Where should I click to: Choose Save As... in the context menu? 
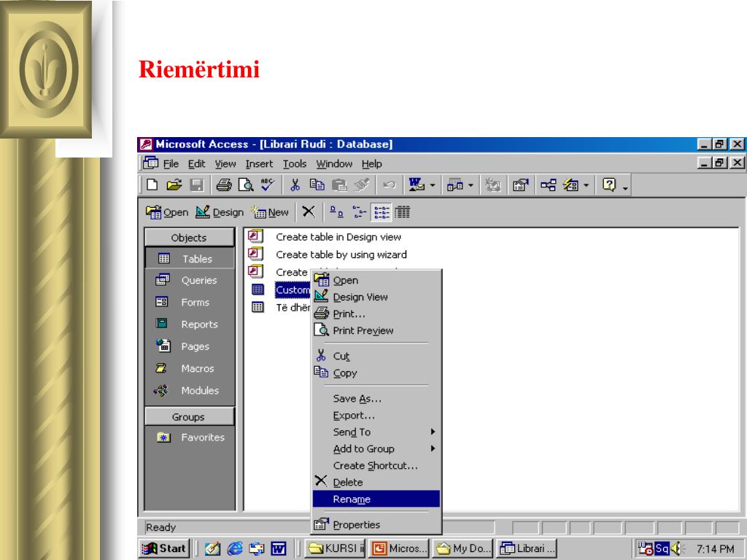376,398
